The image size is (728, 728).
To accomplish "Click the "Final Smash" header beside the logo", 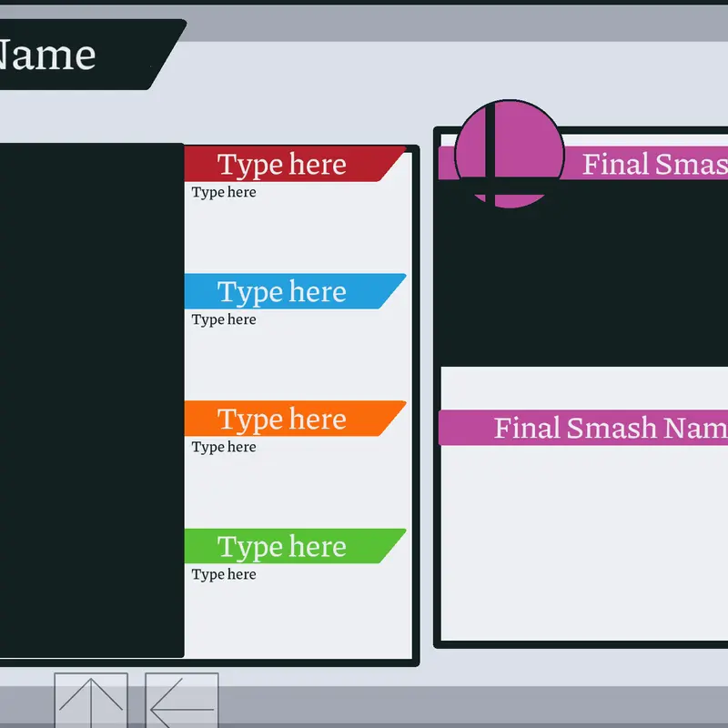I will (655, 164).
